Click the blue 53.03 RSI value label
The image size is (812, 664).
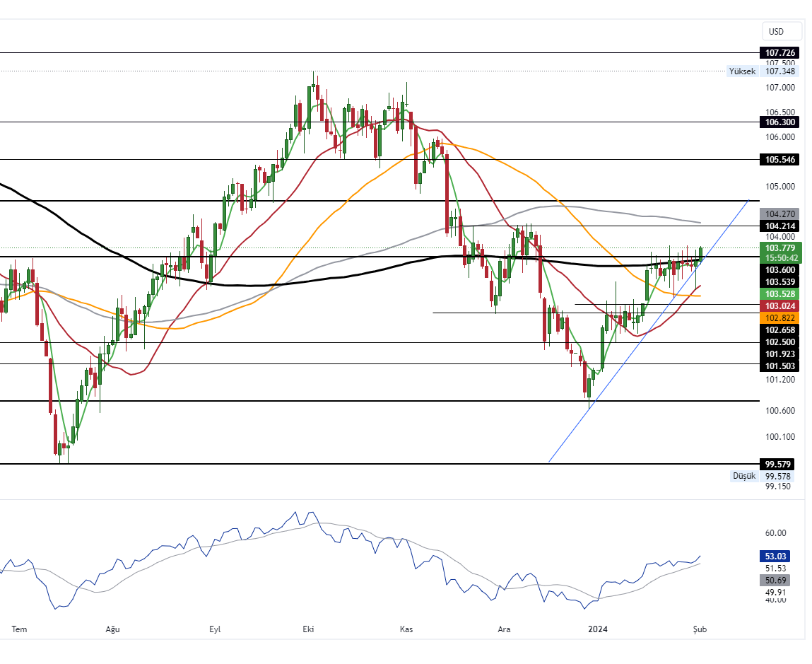(775, 557)
